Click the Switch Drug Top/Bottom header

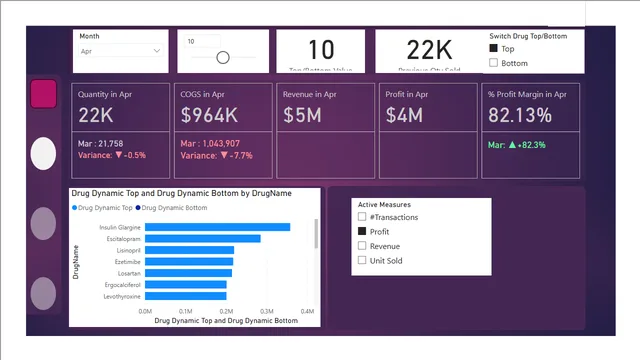click(x=528, y=36)
